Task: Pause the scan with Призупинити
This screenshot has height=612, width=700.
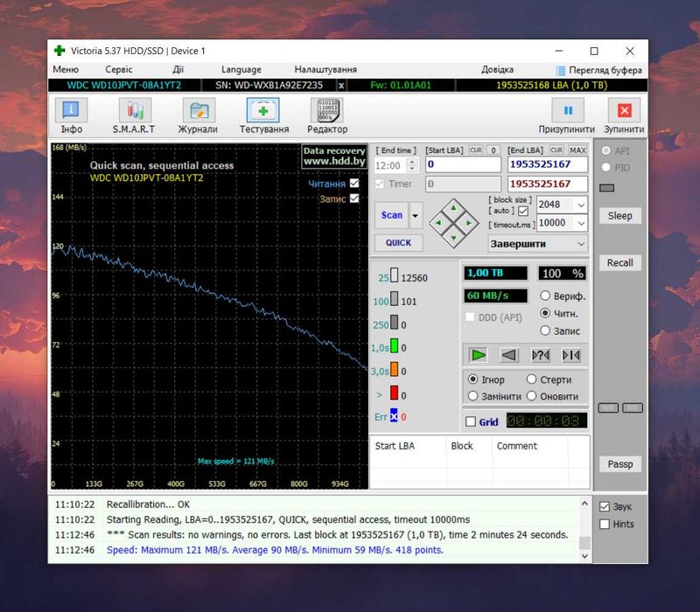Action: click(567, 116)
